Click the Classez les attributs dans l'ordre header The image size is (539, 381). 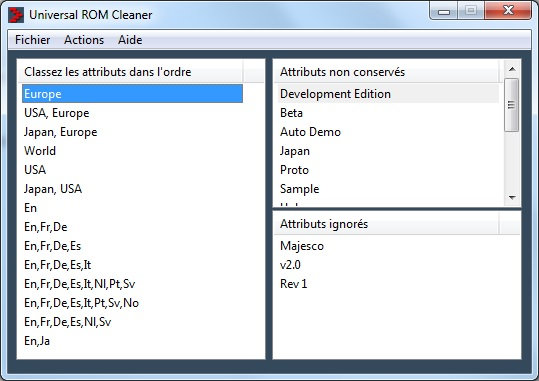point(130,72)
